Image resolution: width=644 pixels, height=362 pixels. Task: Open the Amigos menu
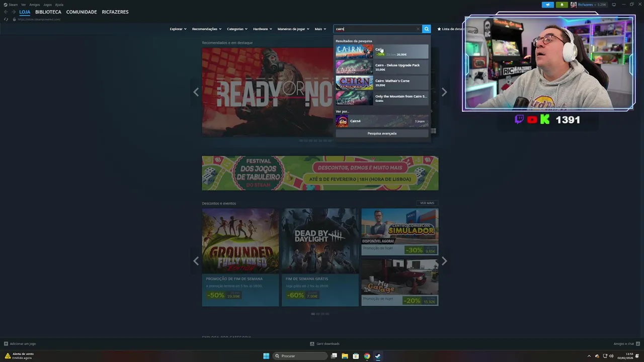(35, 5)
